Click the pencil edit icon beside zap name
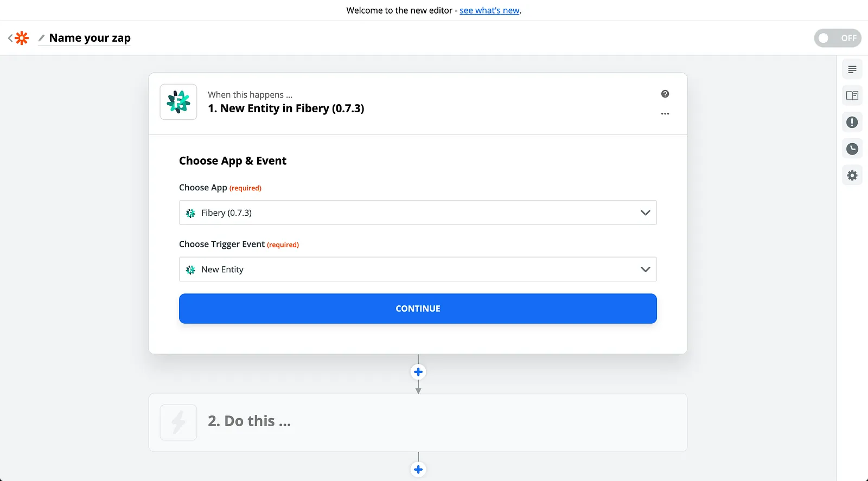Screen dimensions: 868x481 [x=41, y=38]
